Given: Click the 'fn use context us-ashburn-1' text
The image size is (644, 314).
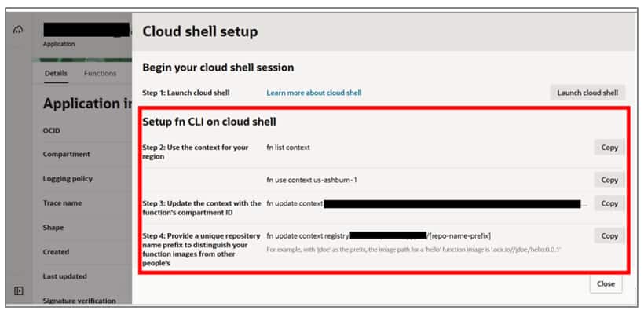Looking at the screenshot, I should pos(312,180).
